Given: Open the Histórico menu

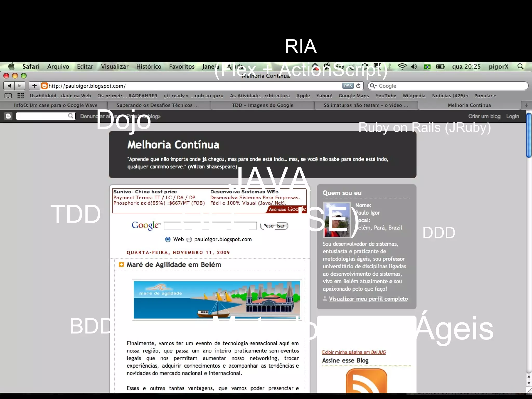Looking at the screenshot, I should [x=149, y=66].
